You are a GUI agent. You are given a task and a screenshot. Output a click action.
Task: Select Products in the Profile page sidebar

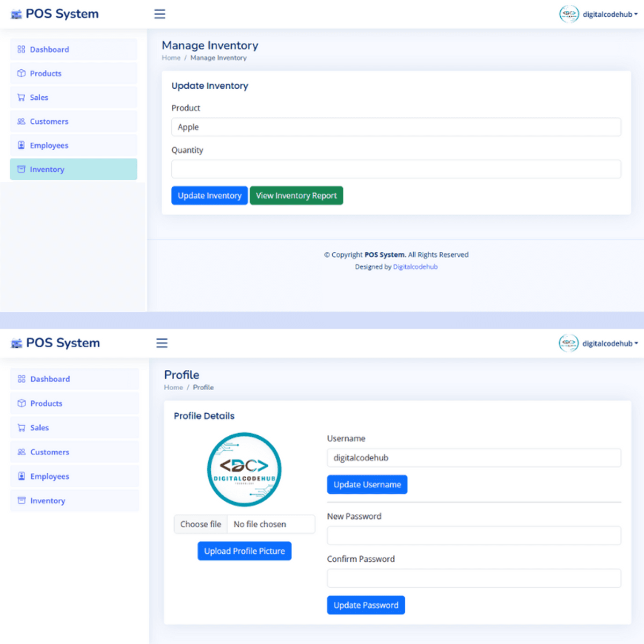46,404
